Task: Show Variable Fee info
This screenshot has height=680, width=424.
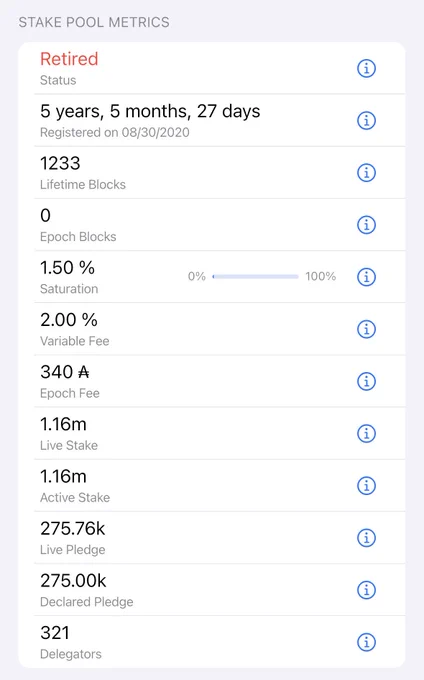Action: coord(366,329)
